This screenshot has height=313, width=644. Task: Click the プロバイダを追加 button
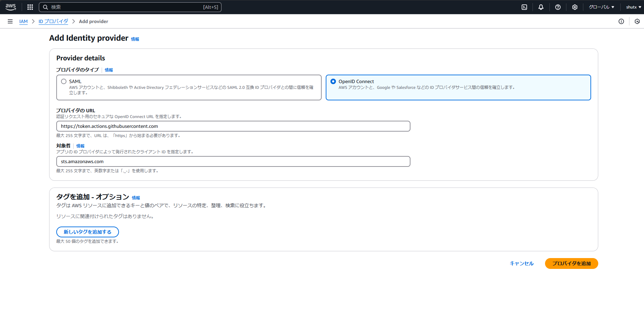pyautogui.click(x=571, y=263)
